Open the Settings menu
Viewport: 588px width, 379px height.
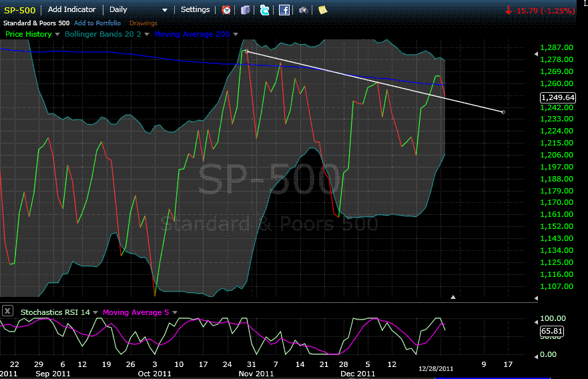pos(195,9)
